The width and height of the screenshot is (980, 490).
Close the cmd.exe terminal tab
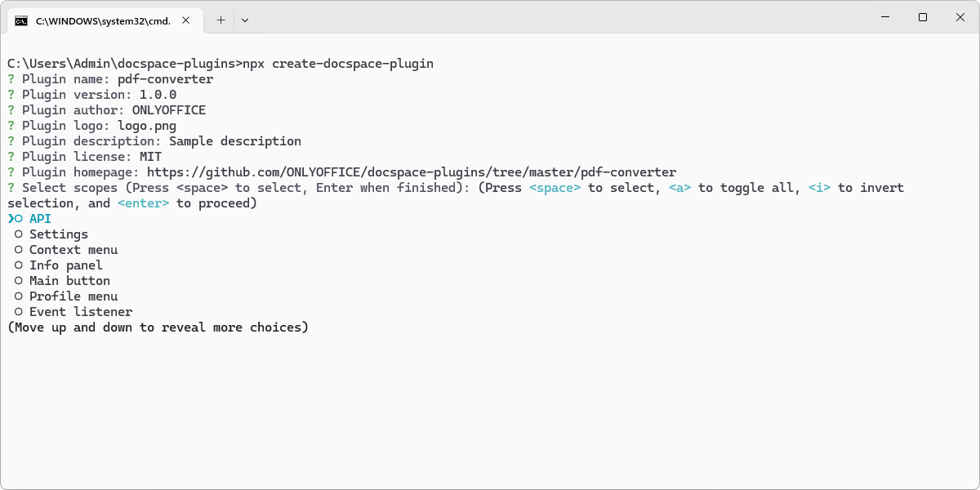click(x=187, y=20)
